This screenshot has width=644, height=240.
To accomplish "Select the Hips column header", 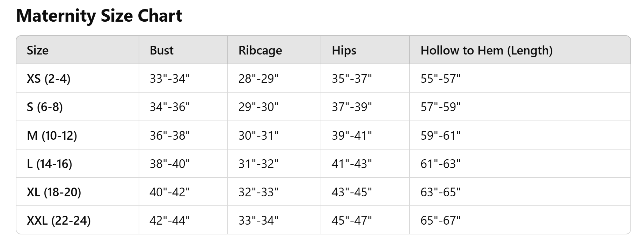I will click(344, 50).
